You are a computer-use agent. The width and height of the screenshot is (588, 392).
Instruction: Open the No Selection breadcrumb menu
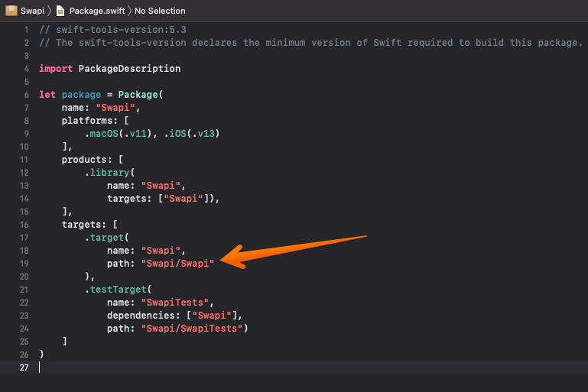160,11
